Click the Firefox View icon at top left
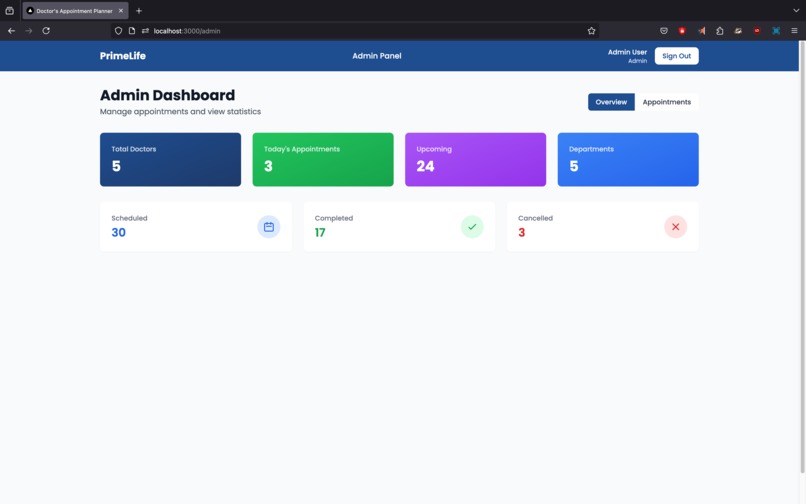The width and height of the screenshot is (806, 504). 9,11
